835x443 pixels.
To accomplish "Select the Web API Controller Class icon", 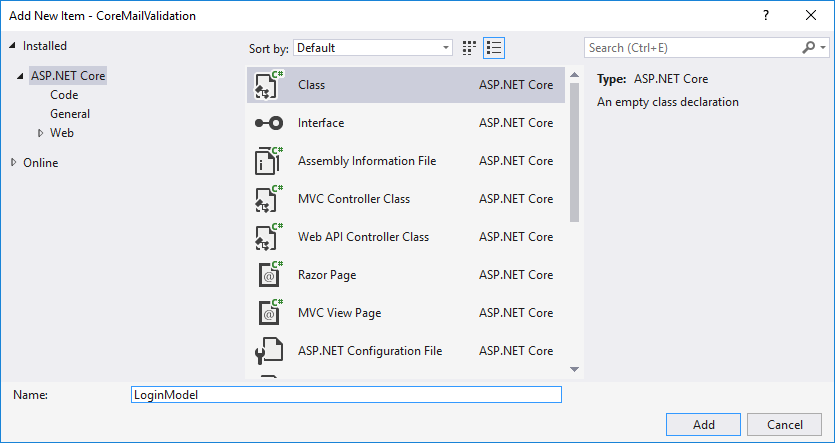I will click(x=267, y=238).
